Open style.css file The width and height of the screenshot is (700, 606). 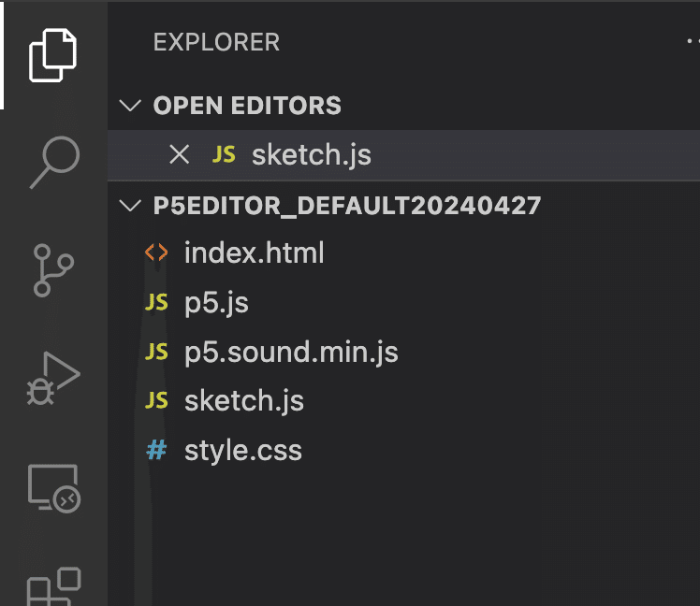coord(403,450)
